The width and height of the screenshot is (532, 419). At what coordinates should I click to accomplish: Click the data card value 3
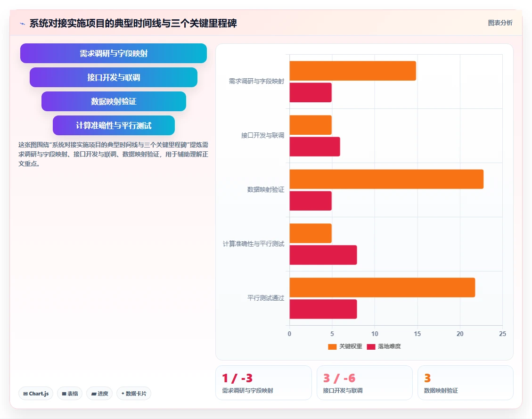(x=427, y=378)
